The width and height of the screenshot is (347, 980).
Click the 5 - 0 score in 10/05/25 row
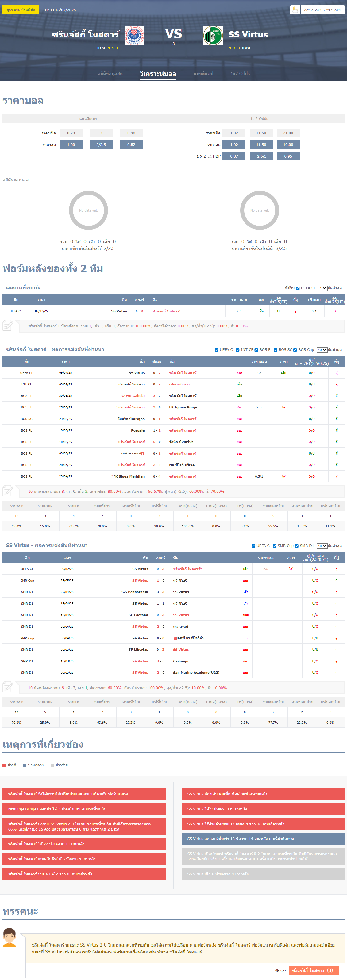pos(157,442)
